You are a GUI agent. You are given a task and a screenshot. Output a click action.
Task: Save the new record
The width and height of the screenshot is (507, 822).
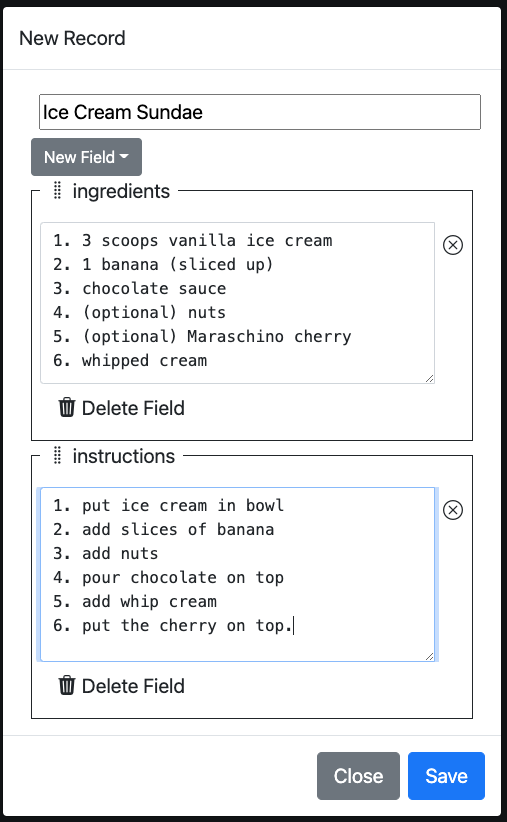pos(446,776)
